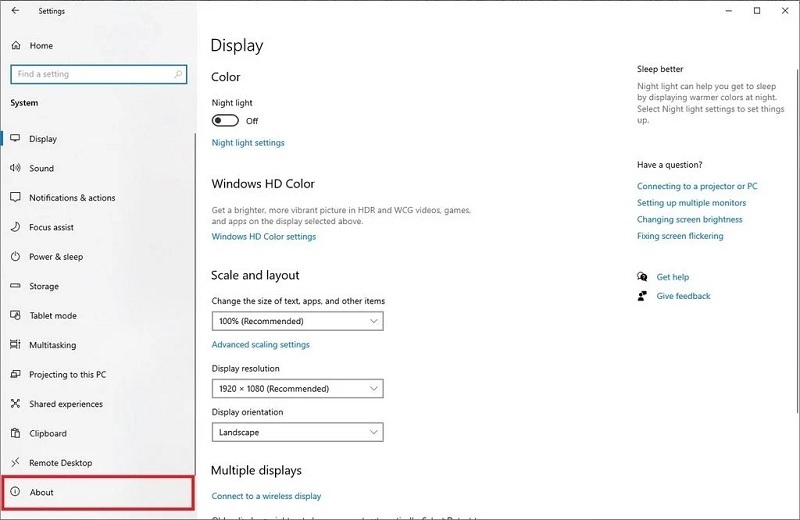Open Windows HD Color settings link
Viewport: 800px width, 520px height.
tap(264, 237)
